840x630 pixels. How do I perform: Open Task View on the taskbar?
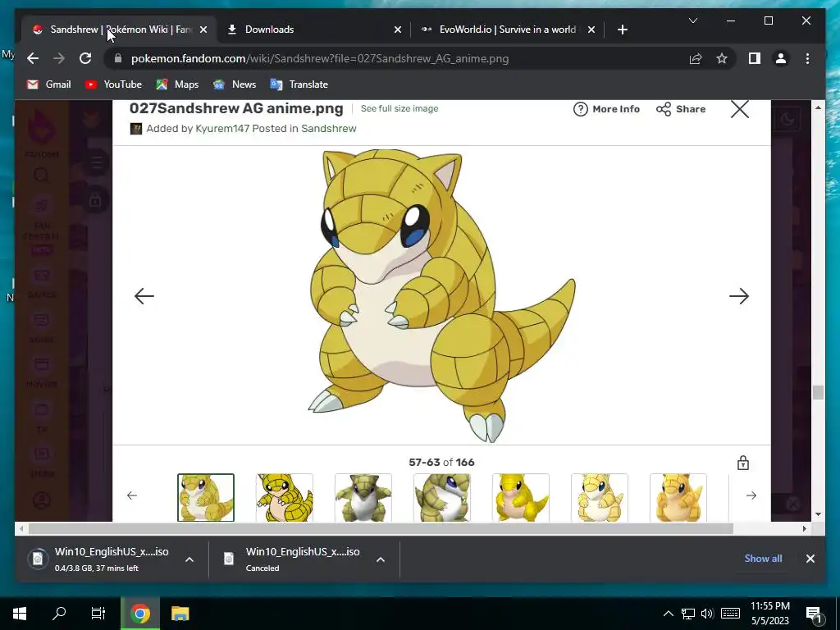98,614
